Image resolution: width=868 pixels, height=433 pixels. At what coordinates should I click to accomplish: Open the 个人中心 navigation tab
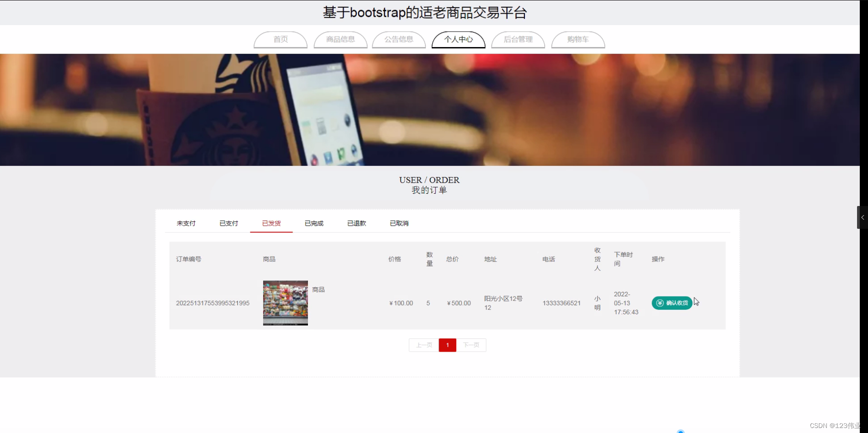(458, 40)
